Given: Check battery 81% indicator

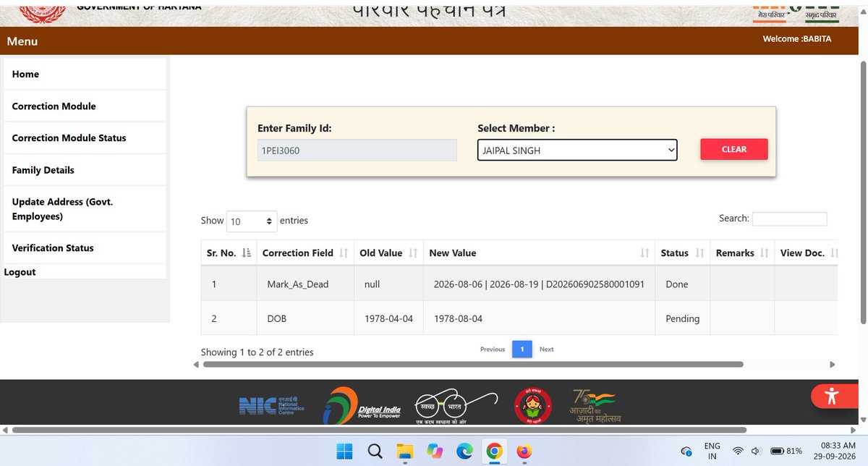Looking at the screenshot, I should 787,452.
